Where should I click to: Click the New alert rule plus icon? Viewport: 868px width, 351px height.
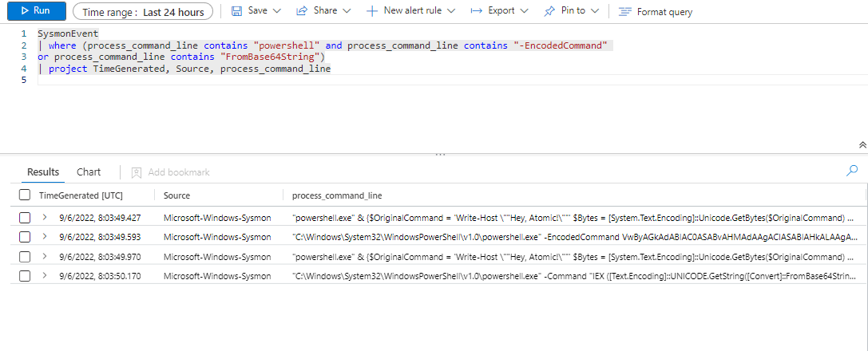pos(372,11)
